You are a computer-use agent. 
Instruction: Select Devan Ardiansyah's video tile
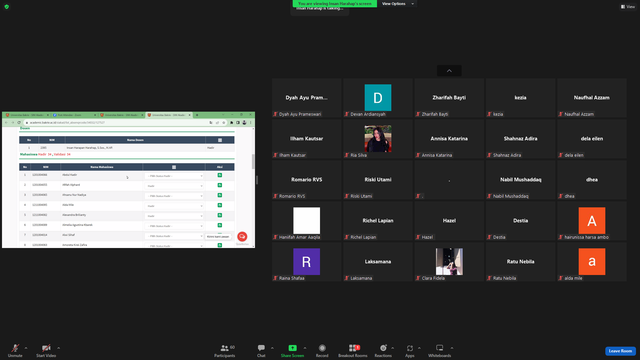378,98
